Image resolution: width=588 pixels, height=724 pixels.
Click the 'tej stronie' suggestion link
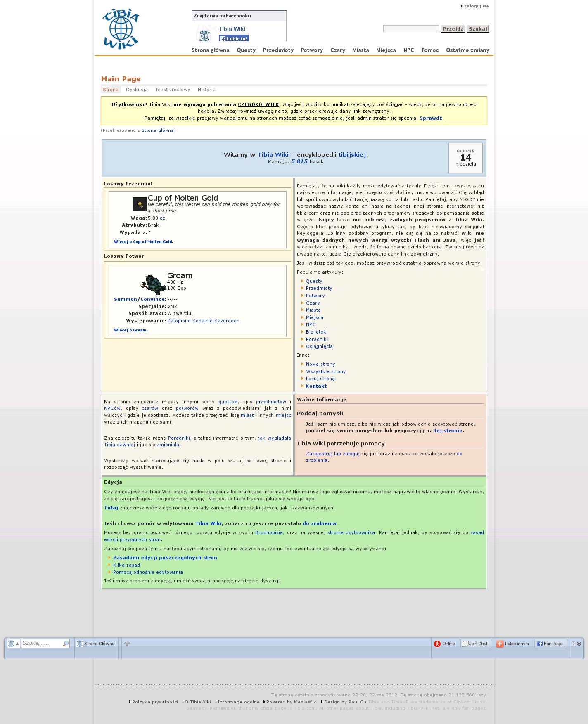448,431
